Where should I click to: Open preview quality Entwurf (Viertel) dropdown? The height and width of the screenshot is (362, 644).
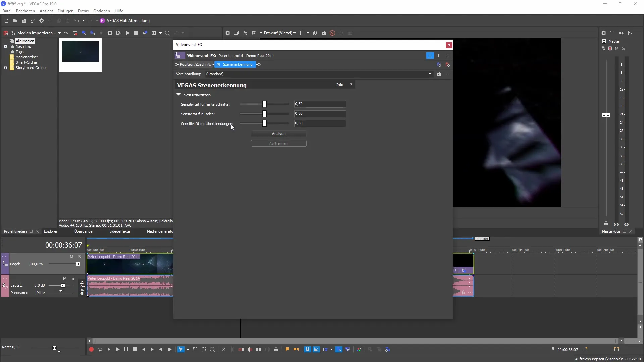280,33
